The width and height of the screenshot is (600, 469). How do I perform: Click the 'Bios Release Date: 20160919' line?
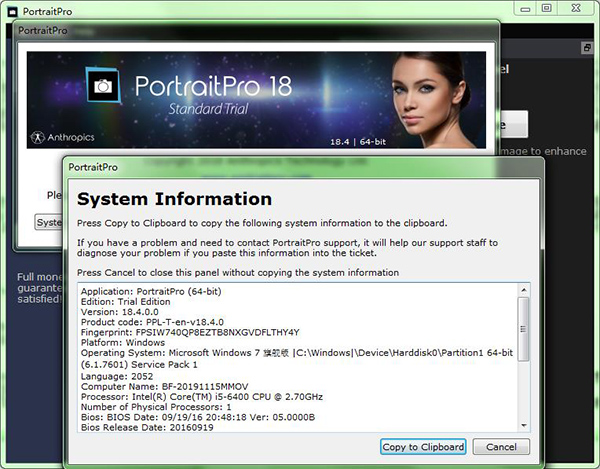tap(147, 427)
